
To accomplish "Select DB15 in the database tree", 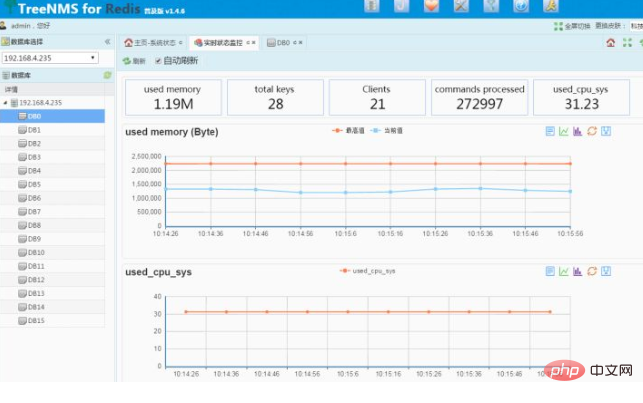I will [x=52, y=320].
